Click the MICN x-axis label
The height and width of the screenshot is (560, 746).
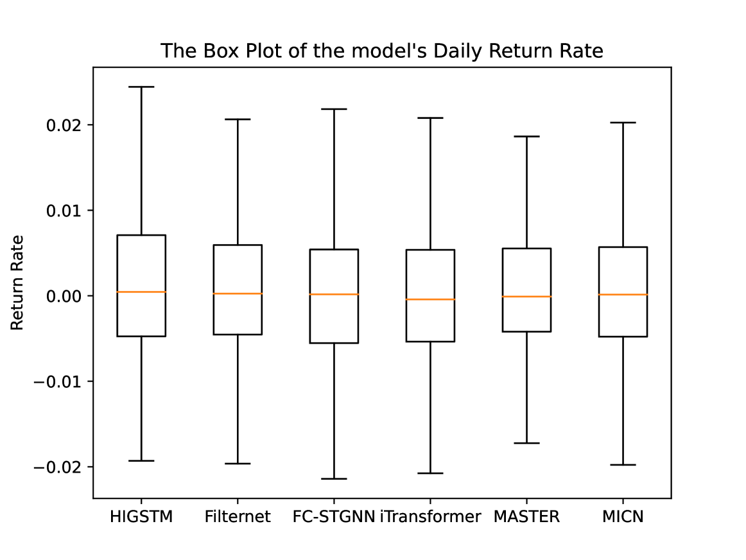pyautogui.click(x=623, y=516)
